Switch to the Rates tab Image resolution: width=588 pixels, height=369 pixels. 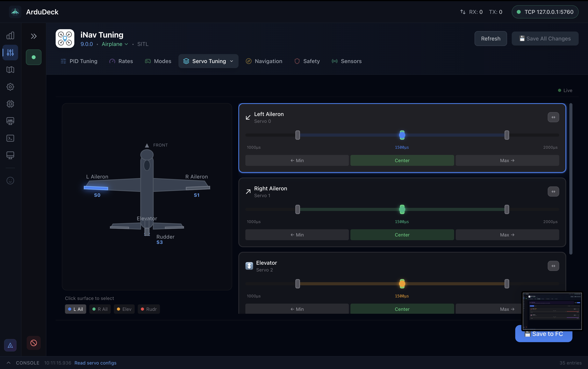pos(121,61)
